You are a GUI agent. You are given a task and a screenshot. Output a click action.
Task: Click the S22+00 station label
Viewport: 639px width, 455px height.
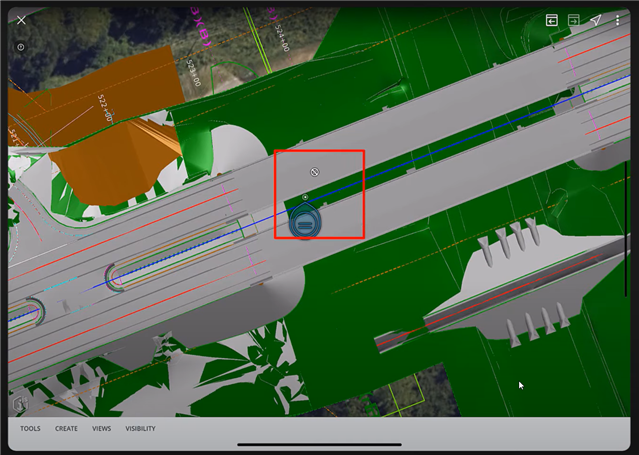tap(103, 107)
